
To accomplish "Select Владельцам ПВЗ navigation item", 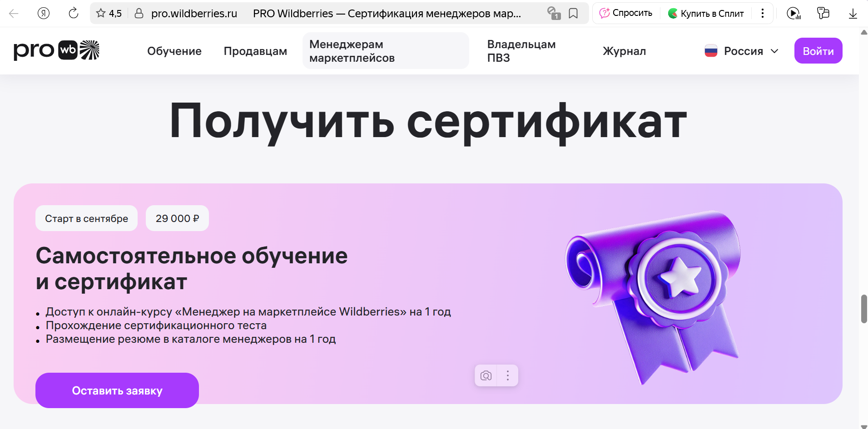I will point(521,51).
